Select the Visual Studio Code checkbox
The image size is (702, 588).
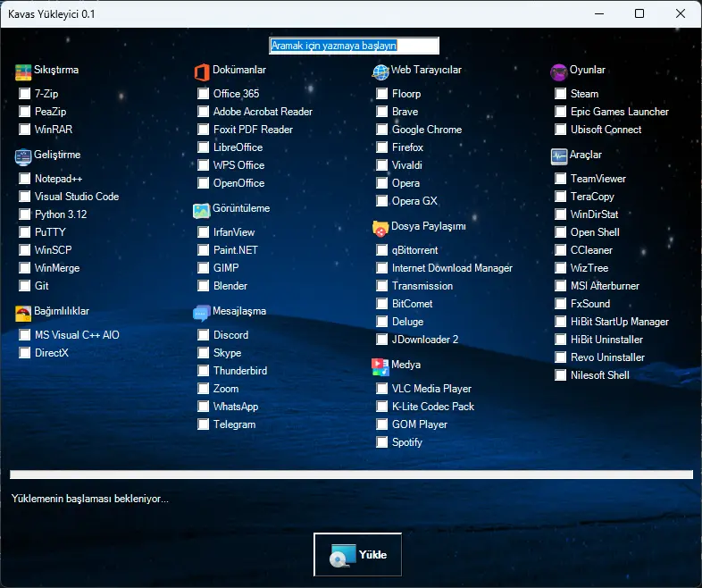tap(25, 197)
